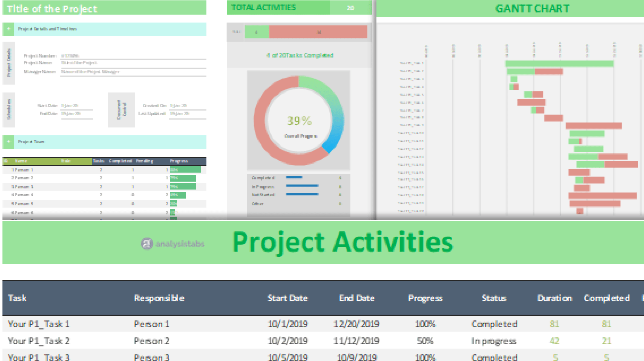The image size is (644, 361).
Task: Click the Project Number input field
Action: click(x=131, y=56)
